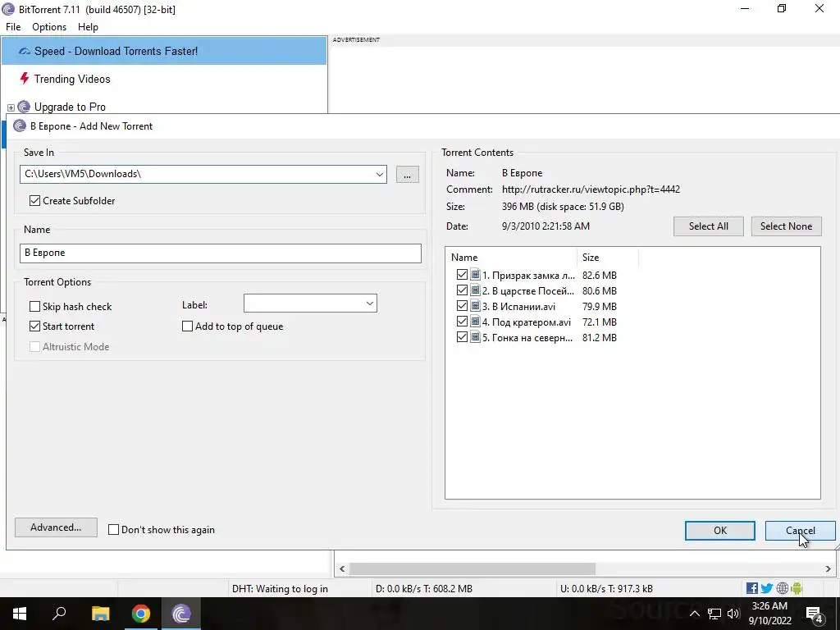Viewport: 840px width, 630px height.
Task: Click file icon of 2. В царстве Посей
Action: [475, 290]
